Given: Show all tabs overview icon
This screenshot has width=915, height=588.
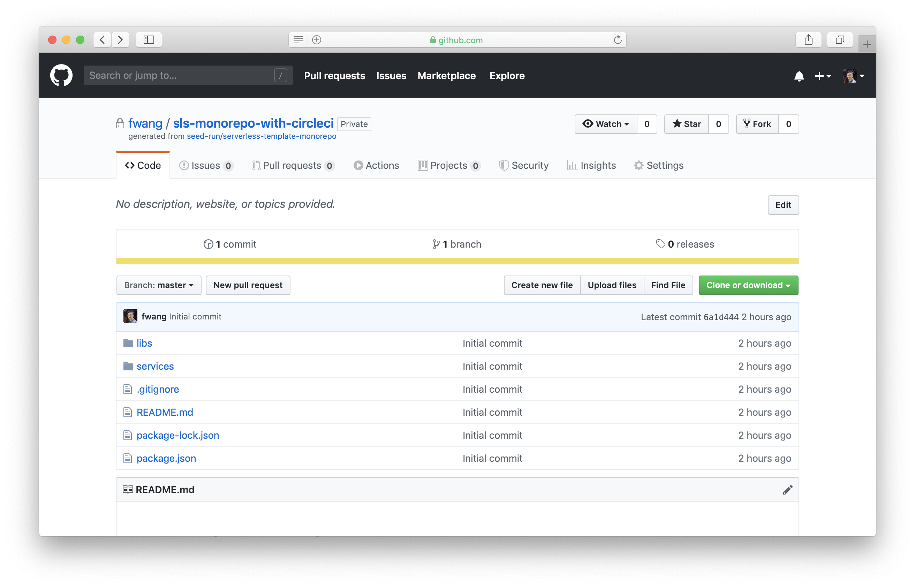Looking at the screenshot, I should coord(839,40).
